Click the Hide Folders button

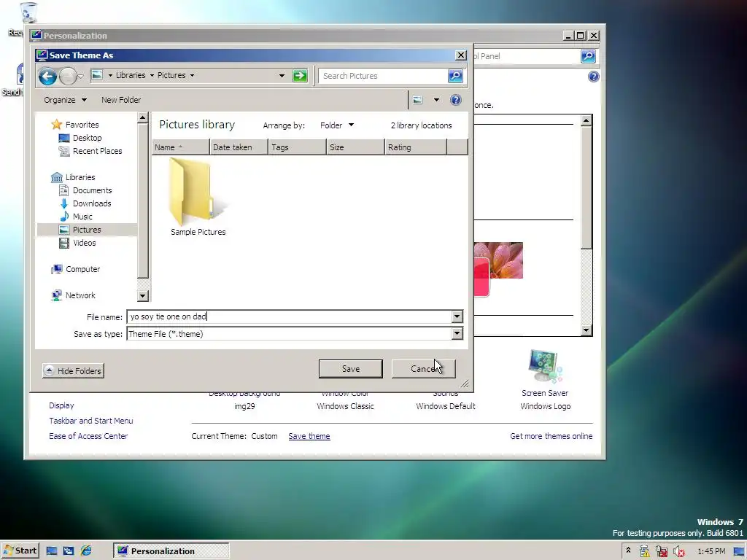tap(73, 371)
